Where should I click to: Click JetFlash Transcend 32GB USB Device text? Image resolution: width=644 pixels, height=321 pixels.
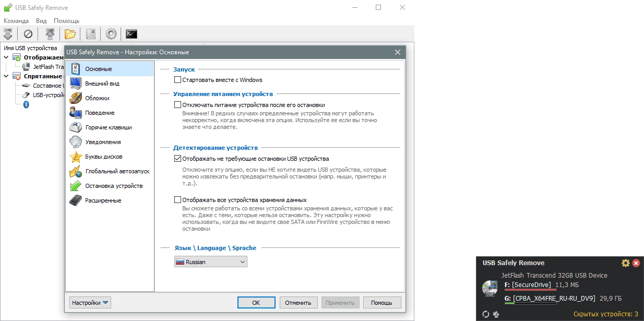554,275
